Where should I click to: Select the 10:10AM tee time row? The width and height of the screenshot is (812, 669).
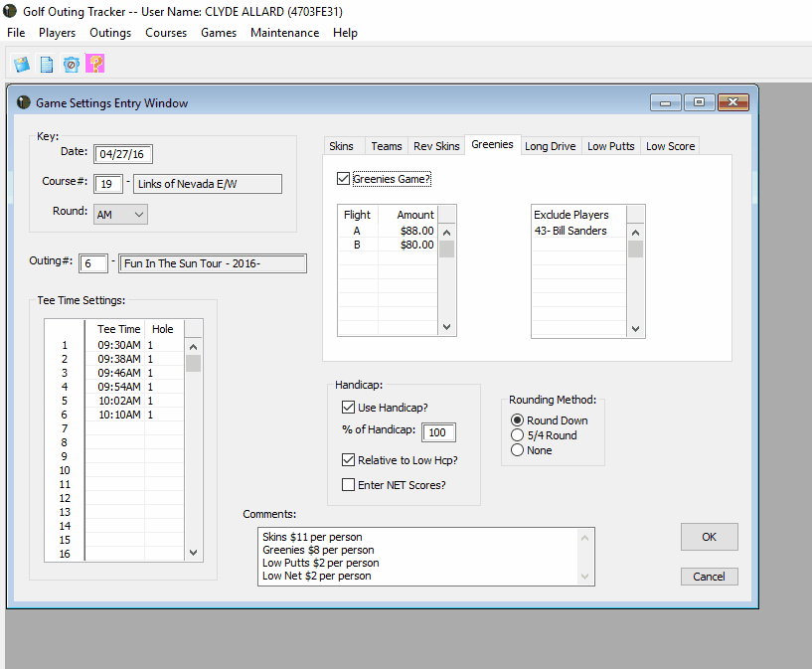point(133,415)
